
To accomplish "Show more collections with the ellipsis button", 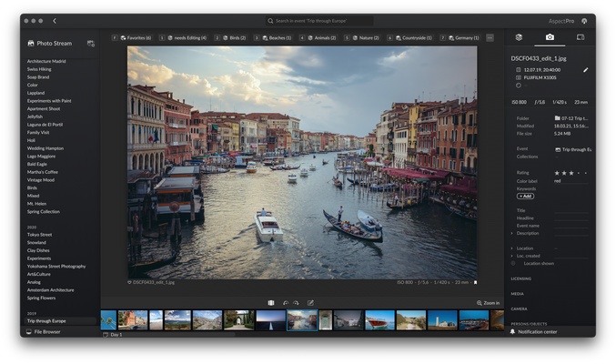I will pyautogui.click(x=490, y=38).
